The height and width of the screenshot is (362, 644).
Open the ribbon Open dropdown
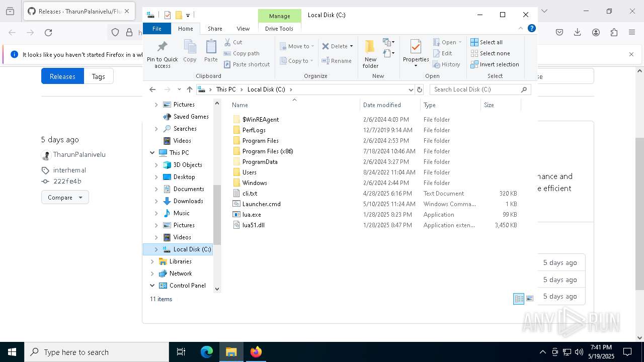pyautogui.click(x=447, y=42)
